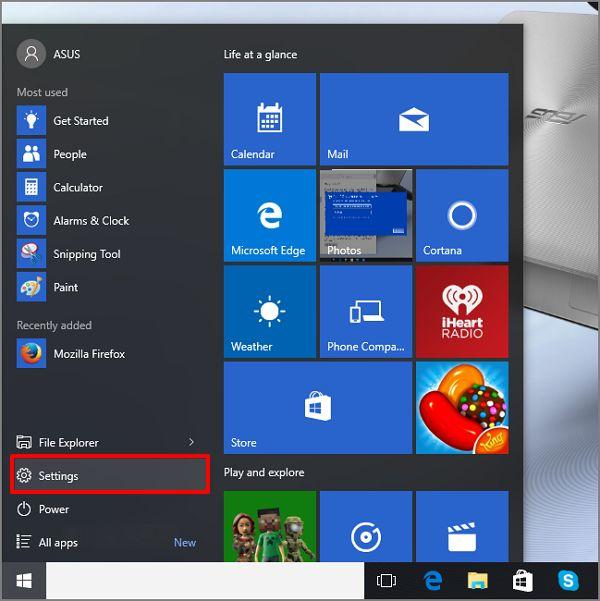Click the ASUS user name
600x601 pixels.
tap(67, 54)
